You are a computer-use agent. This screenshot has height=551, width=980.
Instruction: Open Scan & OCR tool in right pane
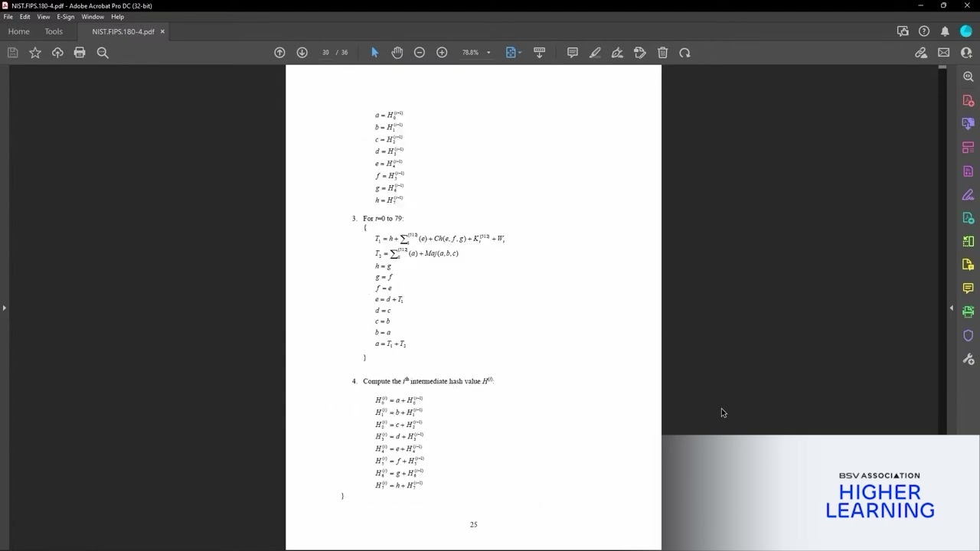coord(969,311)
